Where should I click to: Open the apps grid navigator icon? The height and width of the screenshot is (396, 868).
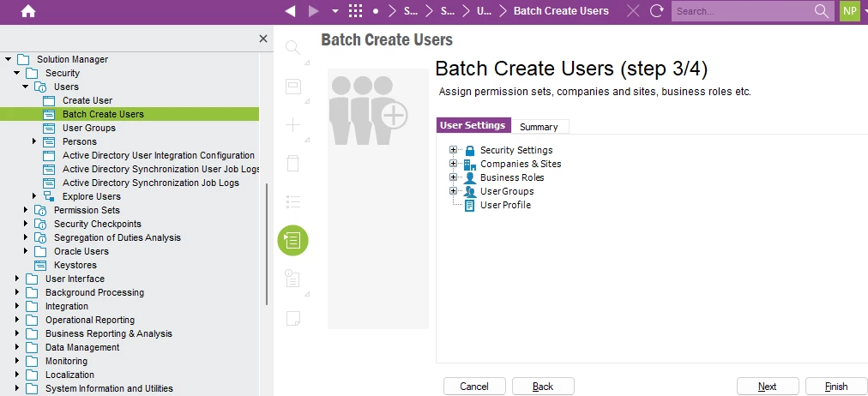click(x=355, y=11)
